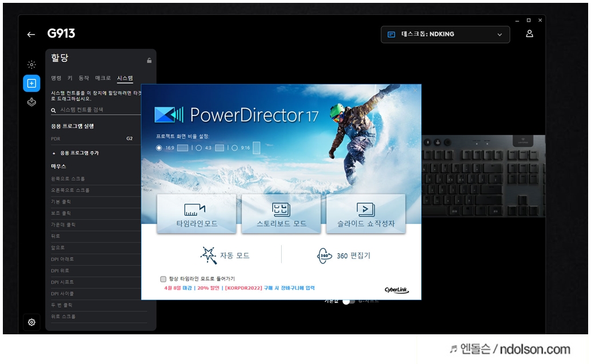Select the Assignments plus sidebar icon

coord(31,83)
